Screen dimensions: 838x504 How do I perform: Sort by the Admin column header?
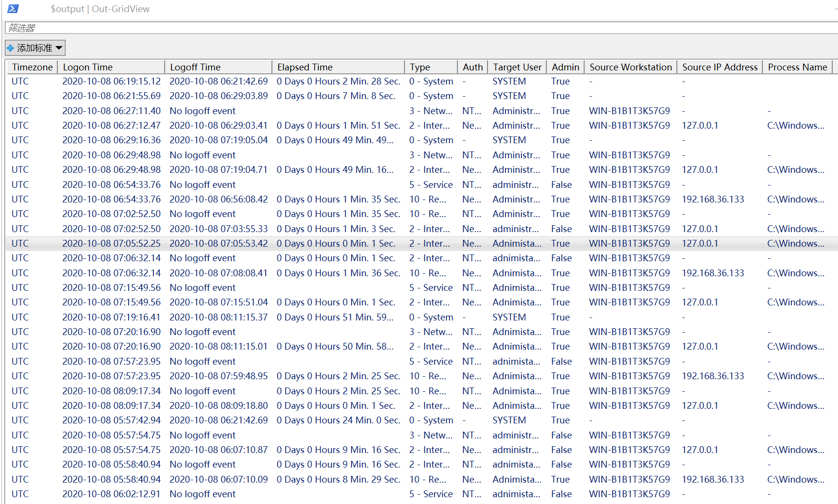pos(565,67)
